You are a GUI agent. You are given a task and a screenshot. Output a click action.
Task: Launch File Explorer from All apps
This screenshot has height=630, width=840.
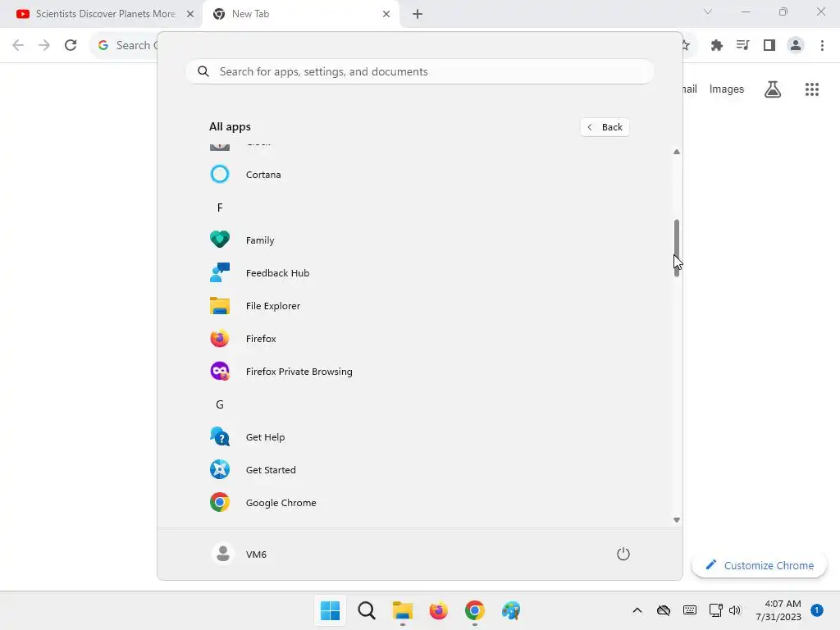tap(419, 305)
